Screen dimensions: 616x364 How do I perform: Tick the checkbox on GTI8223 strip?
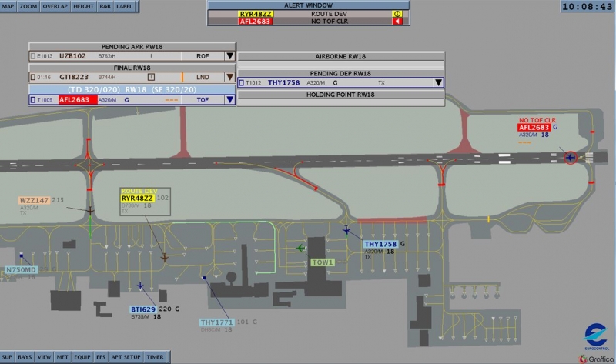tap(32, 77)
